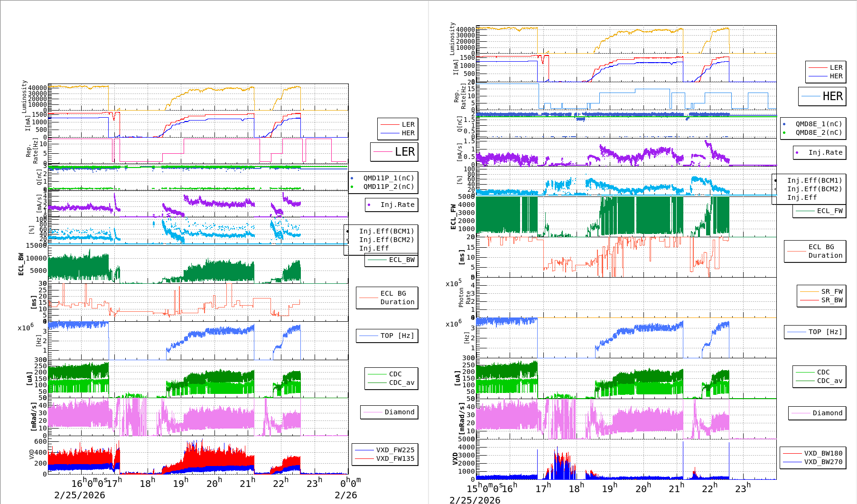Select the QMD11P_1(nC) legend entry
This screenshot has height=504, width=857.
click(388, 178)
